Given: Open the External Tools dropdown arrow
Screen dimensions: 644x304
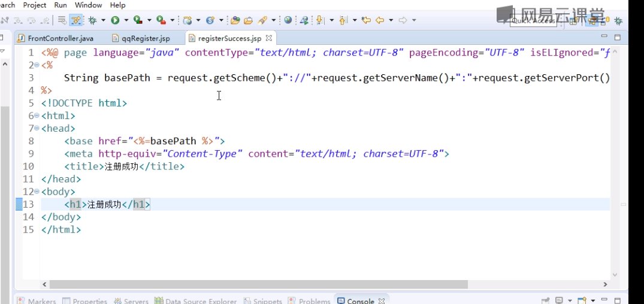Looking at the screenshot, I should [172, 20].
